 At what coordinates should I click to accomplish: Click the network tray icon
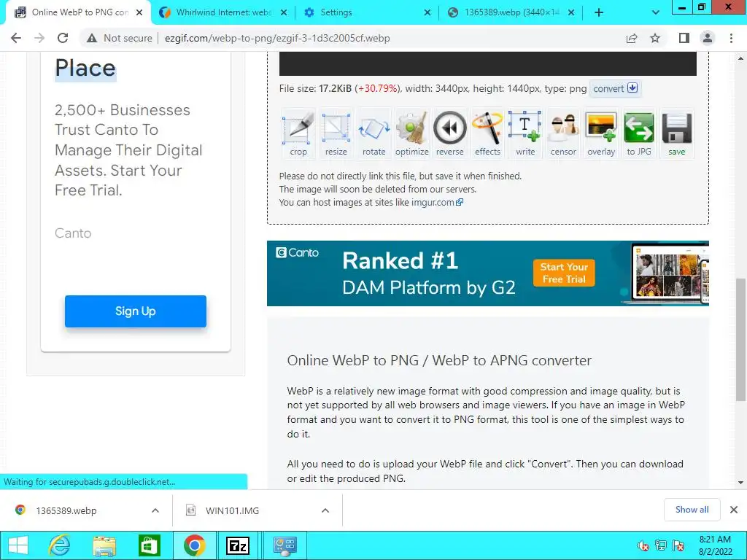661,545
